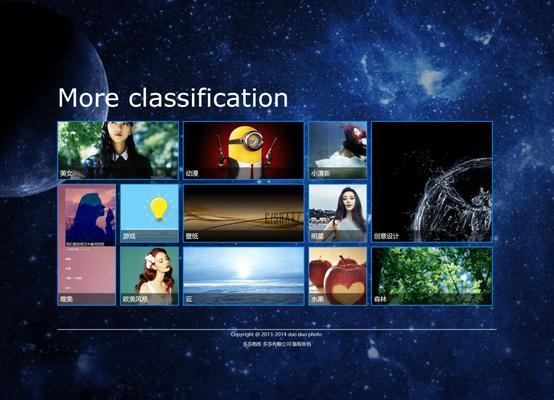554x400 pixels.
Task: Select the 水果 apples category tile
Action: tap(338, 276)
